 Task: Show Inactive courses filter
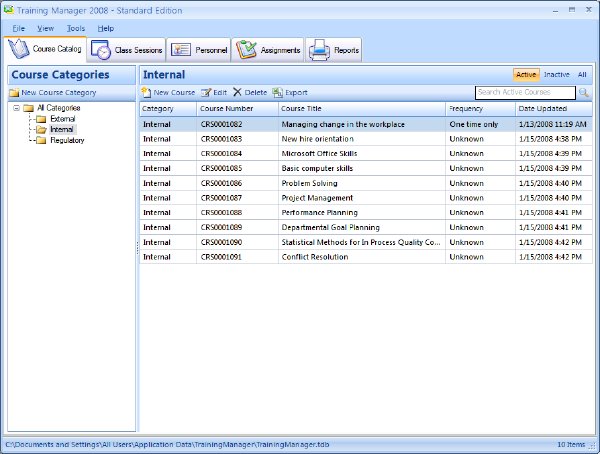556,75
